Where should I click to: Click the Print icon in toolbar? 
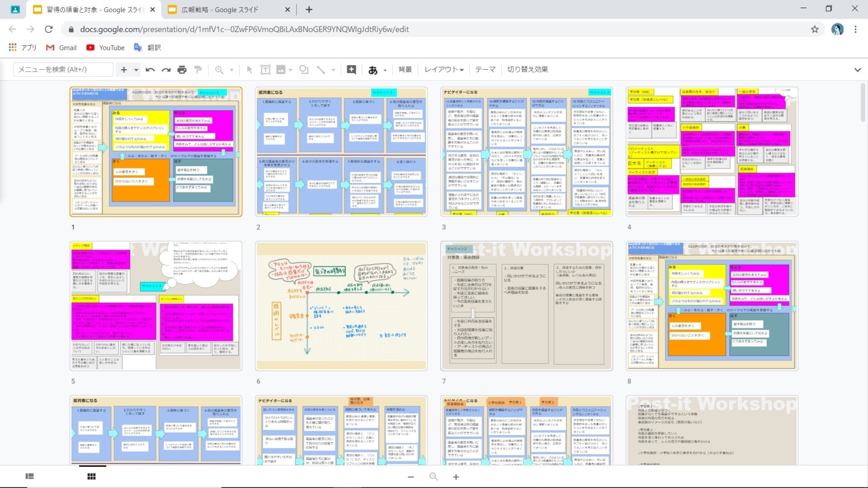click(x=182, y=70)
